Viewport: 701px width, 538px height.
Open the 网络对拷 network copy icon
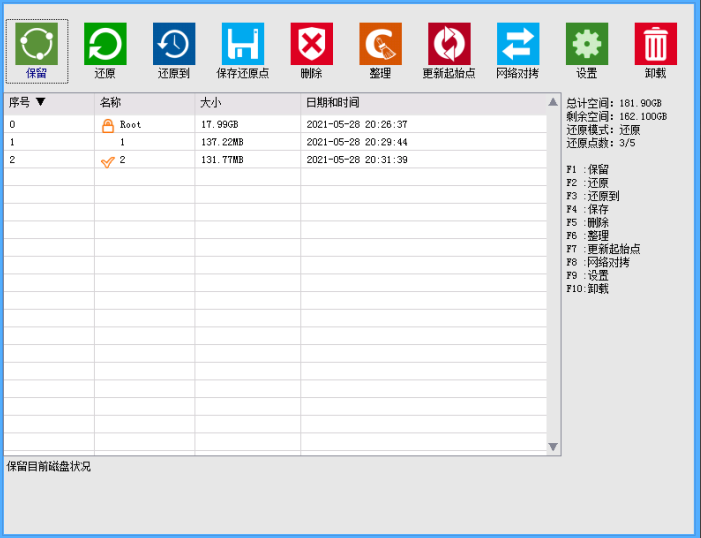(x=519, y=44)
